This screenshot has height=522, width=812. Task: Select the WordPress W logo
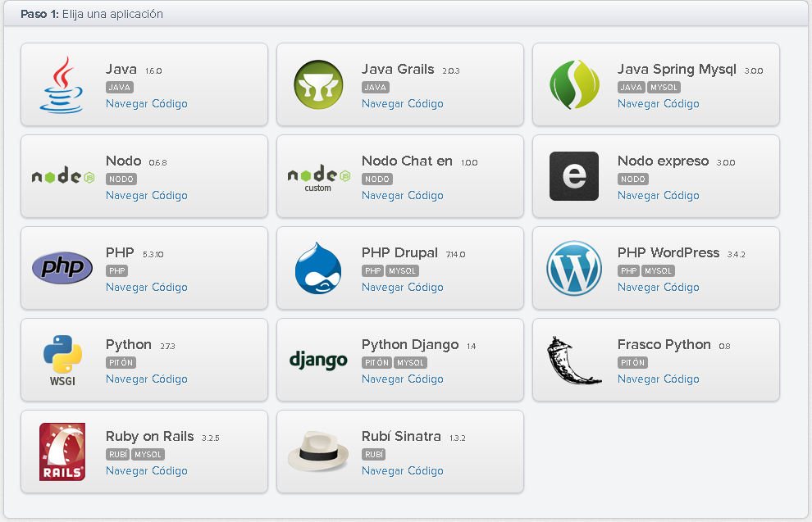[574, 268]
